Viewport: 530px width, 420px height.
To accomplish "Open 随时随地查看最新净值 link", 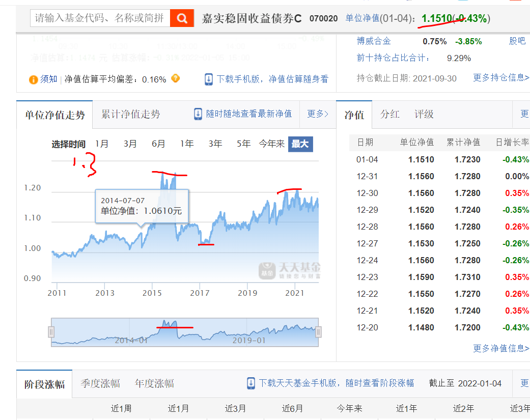I will [x=249, y=114].
